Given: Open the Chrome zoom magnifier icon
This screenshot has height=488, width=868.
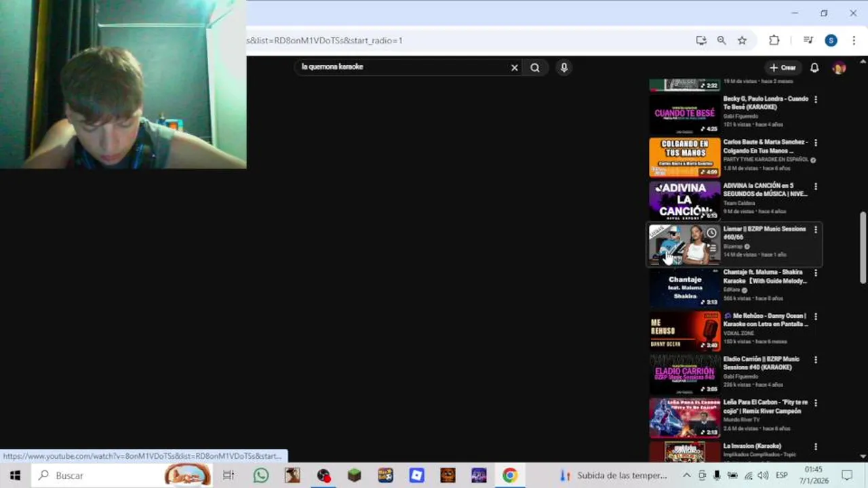Looking at the screenshot, I should (722, 41).
